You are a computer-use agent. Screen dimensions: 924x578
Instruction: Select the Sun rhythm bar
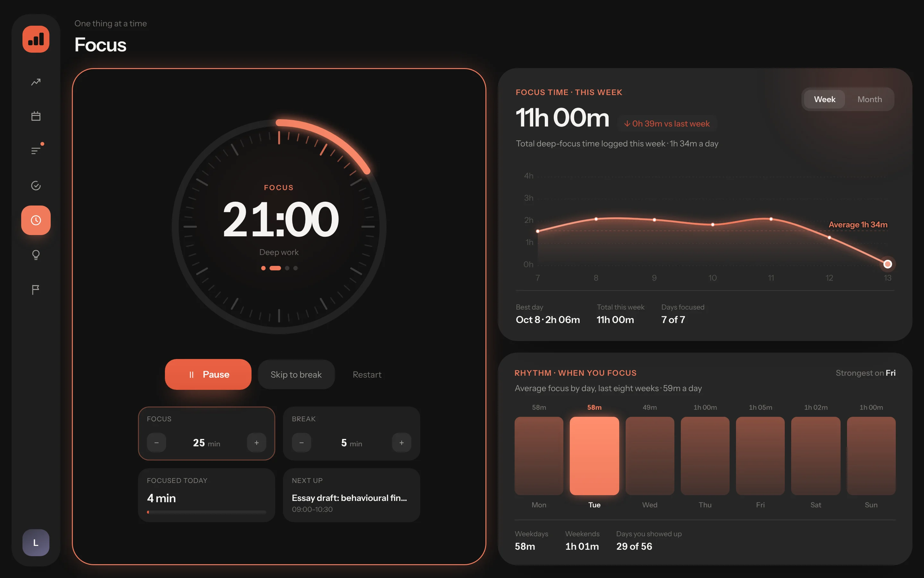871,456
